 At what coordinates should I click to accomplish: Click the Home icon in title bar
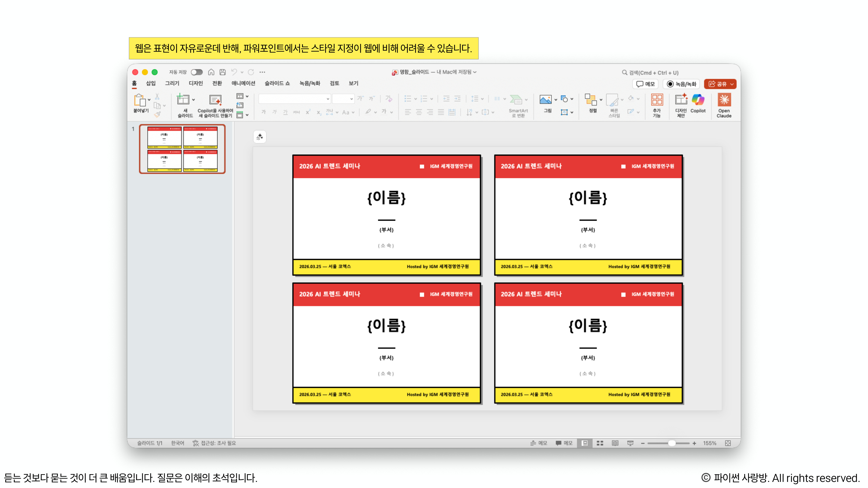[x=211, y=72]
